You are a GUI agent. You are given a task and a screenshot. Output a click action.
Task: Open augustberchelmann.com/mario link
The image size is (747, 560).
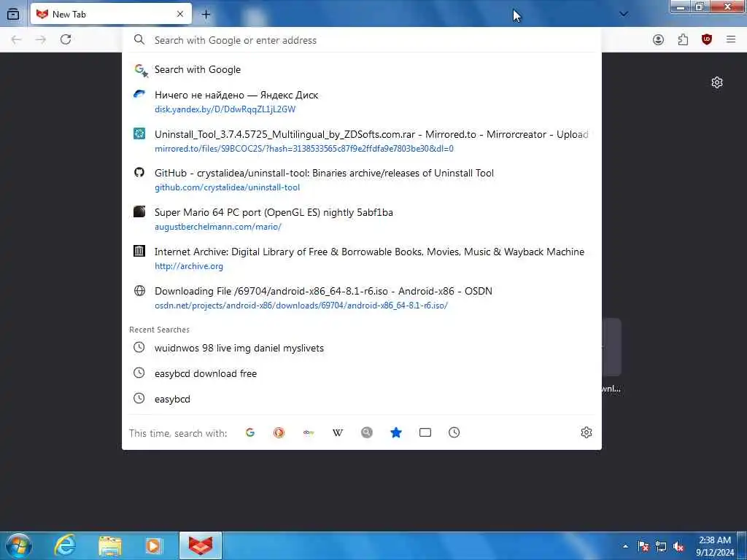point(217,227)
